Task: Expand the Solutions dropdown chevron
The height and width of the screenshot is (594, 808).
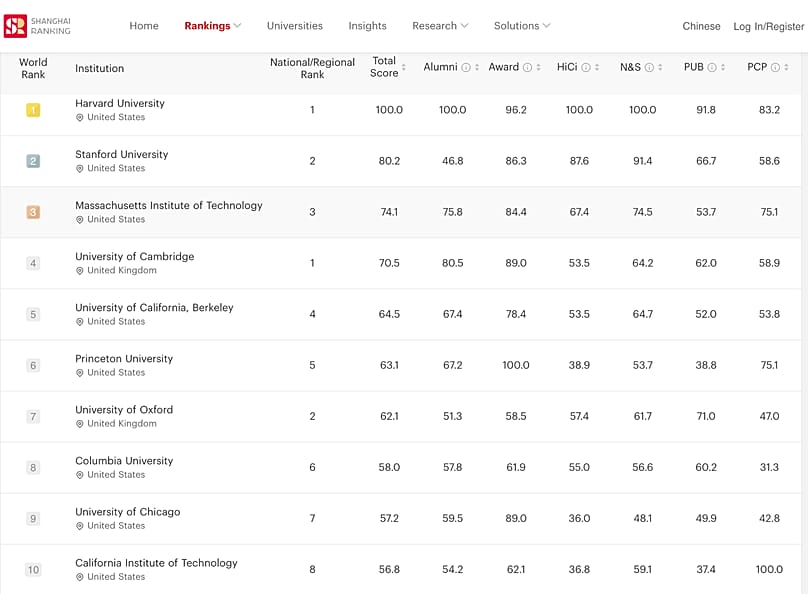Action: point(547,25)
